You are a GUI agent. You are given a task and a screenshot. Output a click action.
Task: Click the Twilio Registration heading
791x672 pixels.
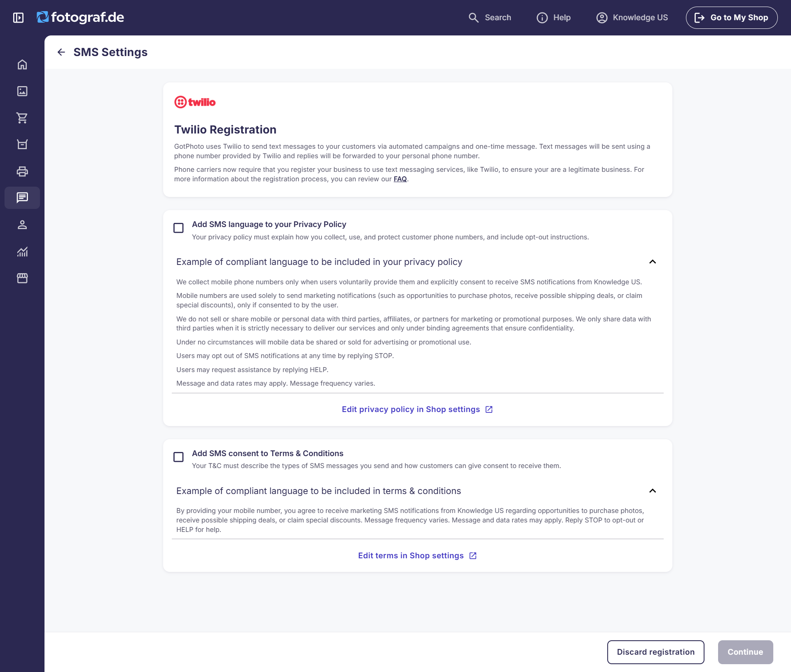pos(225,130)
